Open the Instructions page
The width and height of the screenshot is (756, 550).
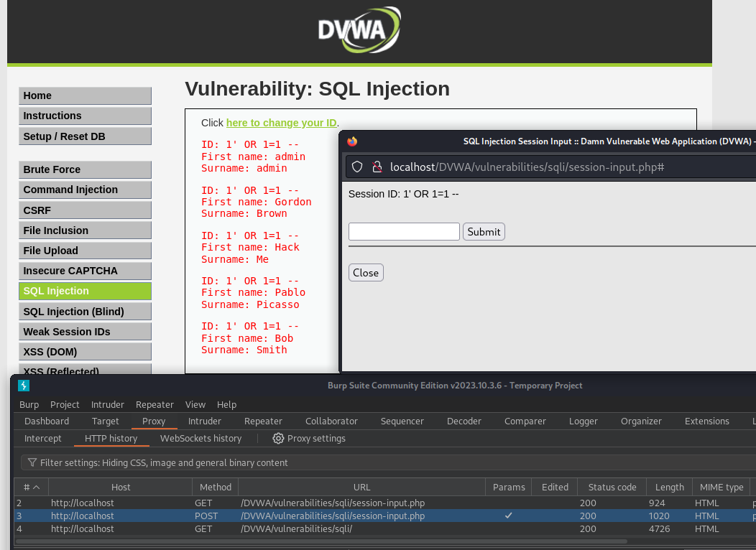coord(85,116)
